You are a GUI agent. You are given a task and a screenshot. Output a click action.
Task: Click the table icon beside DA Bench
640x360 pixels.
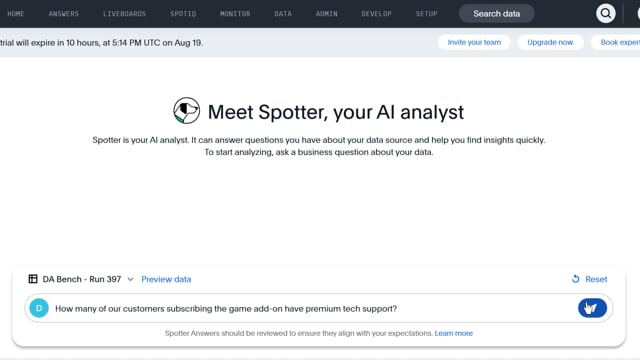(x=33, y=279)
